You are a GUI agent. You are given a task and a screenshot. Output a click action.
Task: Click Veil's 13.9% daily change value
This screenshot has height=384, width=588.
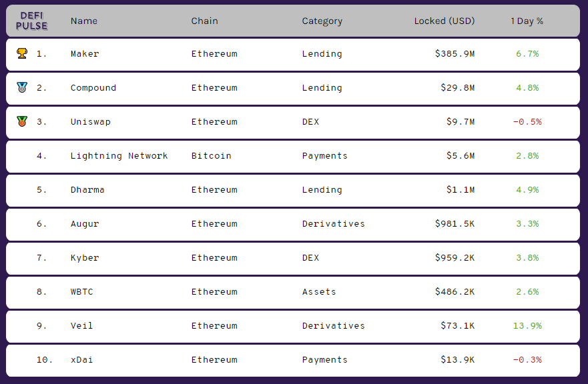527,325
